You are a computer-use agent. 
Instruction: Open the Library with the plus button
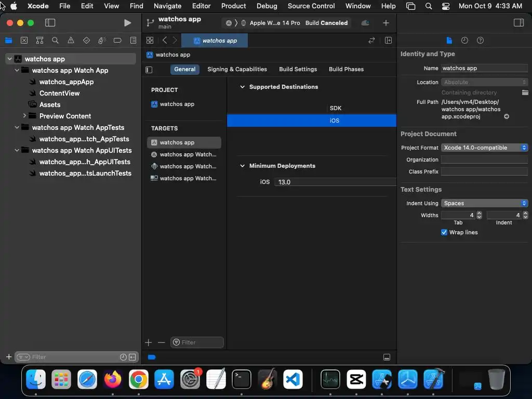(386, 23)
